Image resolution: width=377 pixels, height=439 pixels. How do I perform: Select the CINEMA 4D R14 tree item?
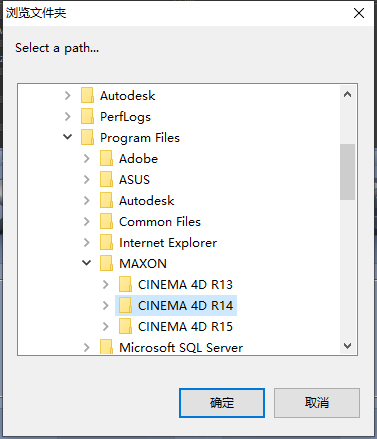176,305
